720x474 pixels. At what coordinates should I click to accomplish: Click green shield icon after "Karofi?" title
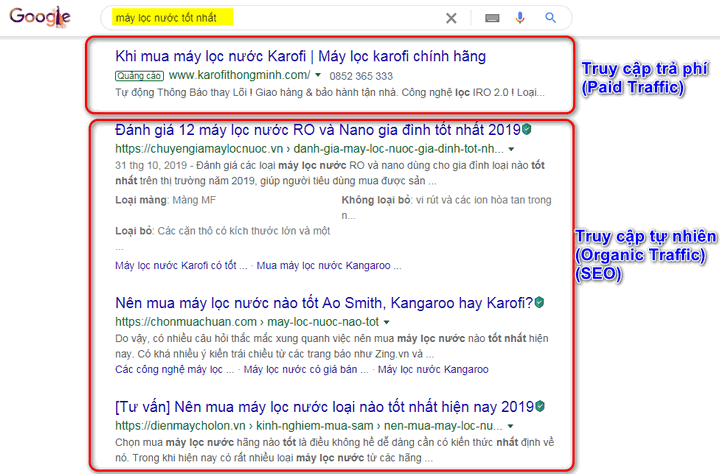click(540, 303)
